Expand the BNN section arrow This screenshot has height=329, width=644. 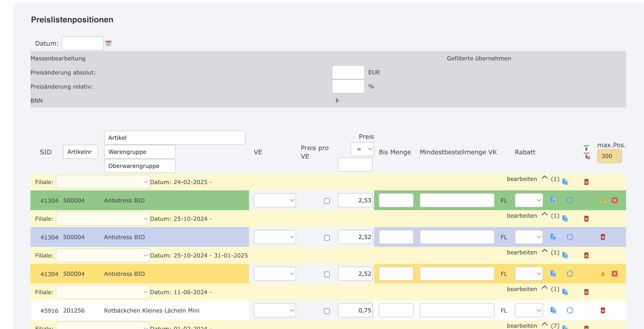337,101
